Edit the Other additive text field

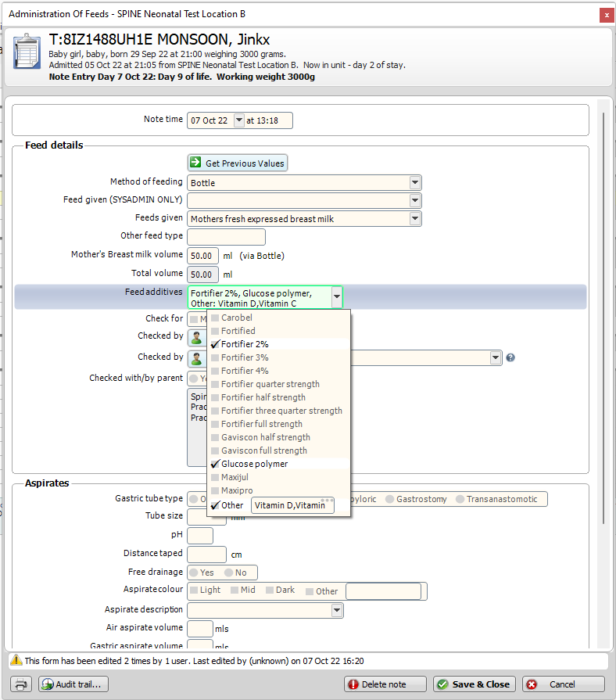pos(292,505)
